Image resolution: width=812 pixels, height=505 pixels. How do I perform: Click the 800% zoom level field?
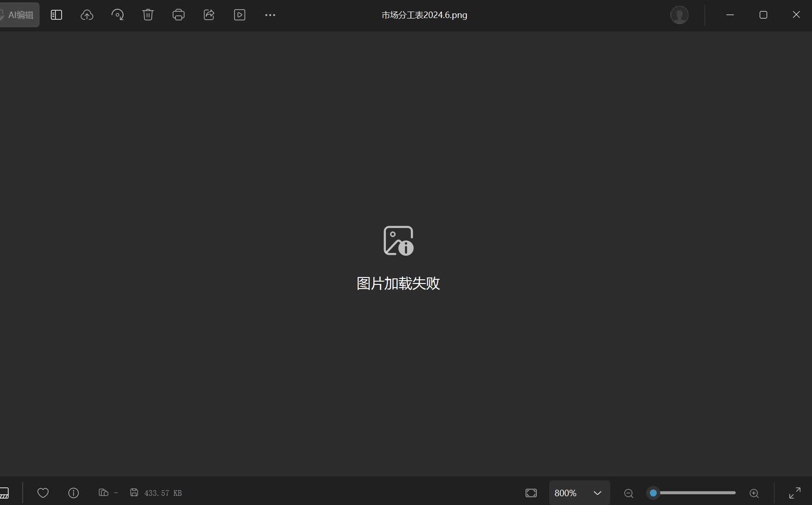pyautogui.click(x=565, y=493)
